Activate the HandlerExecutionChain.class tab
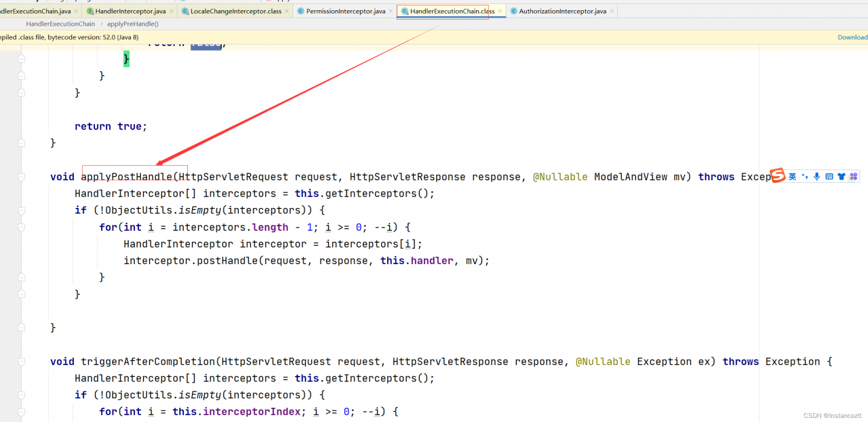This screenshot has width=868, height=422. [452, 12]
